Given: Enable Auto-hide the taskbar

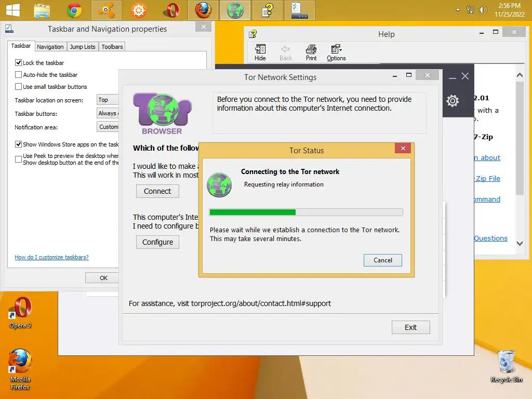Looking at the screenshot, I should point(18,75).
